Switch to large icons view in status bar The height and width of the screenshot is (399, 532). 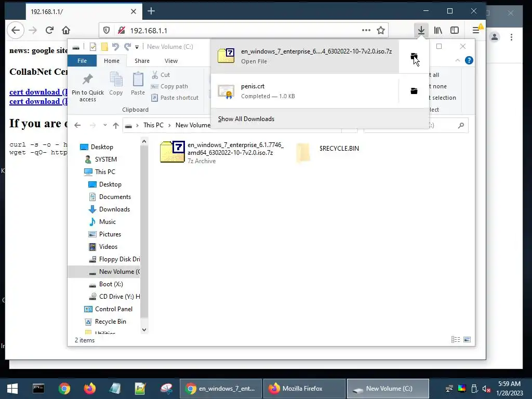[x=467, y=340]
